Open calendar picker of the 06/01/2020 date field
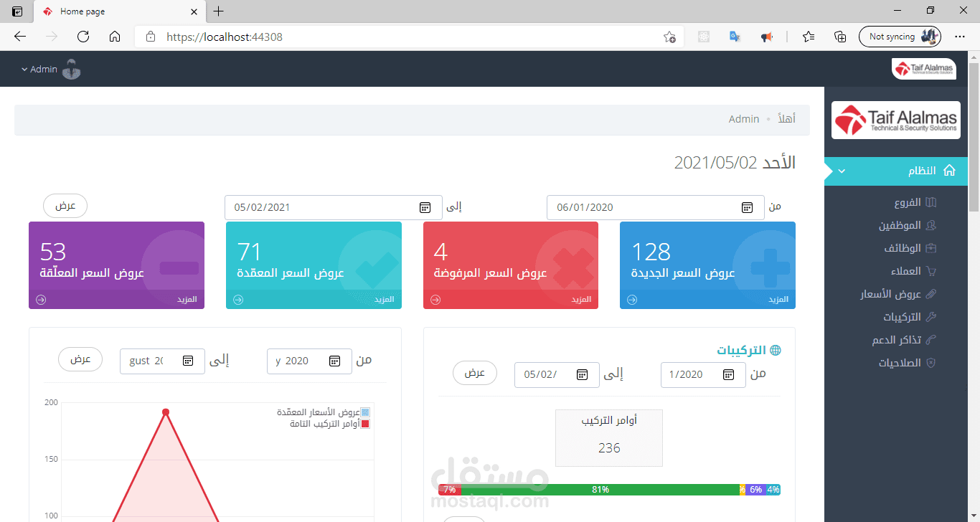The width and height of the screenshot is (980, 522). coord(747,208)
